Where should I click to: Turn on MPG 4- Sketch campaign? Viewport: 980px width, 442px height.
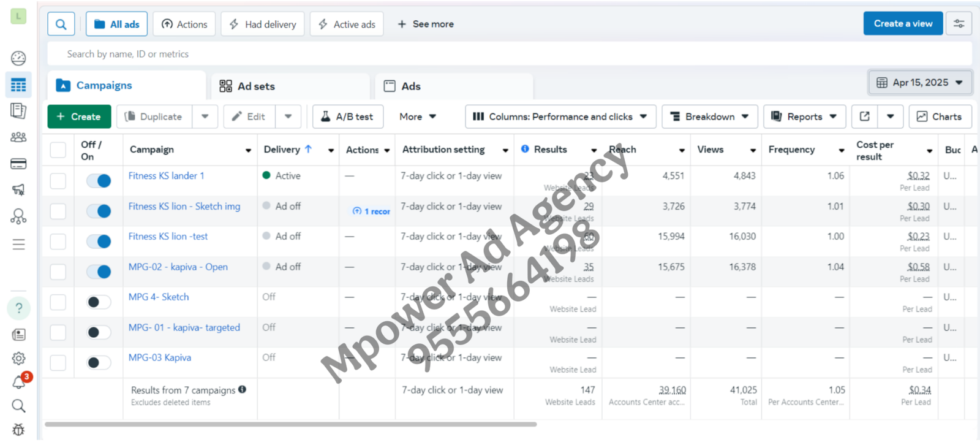click(x=99, y=302)
